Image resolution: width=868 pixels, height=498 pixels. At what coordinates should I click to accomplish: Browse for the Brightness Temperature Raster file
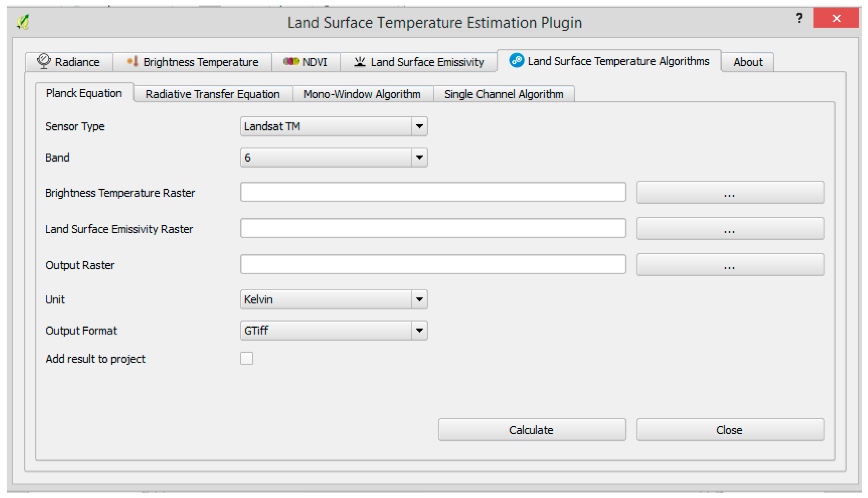(x=730, y=192)
